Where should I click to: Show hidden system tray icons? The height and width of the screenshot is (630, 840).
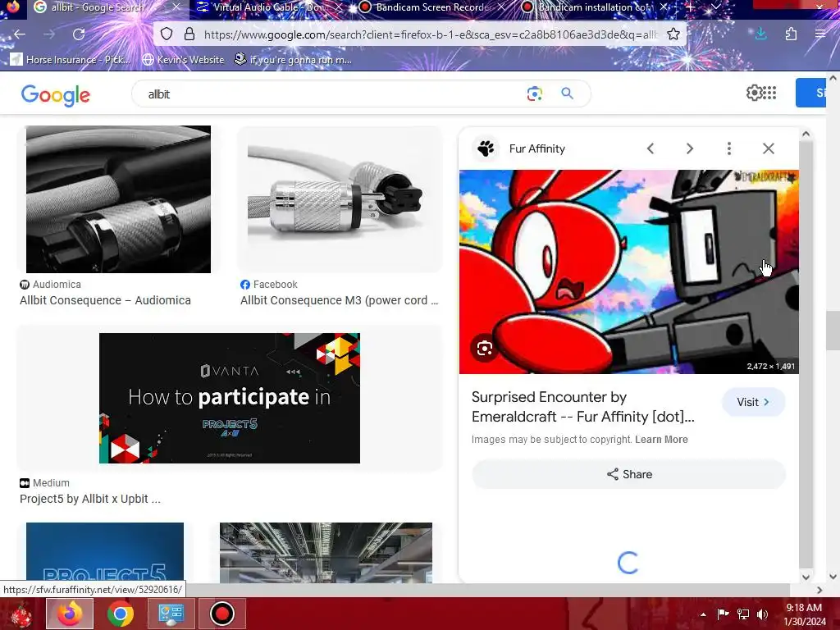(703, 614)
